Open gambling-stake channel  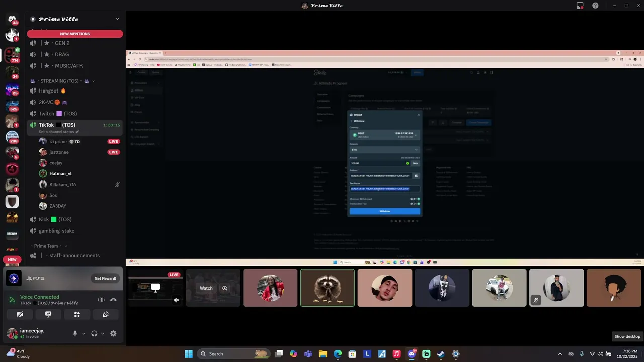pyautogui.click(x=75, y=231)
